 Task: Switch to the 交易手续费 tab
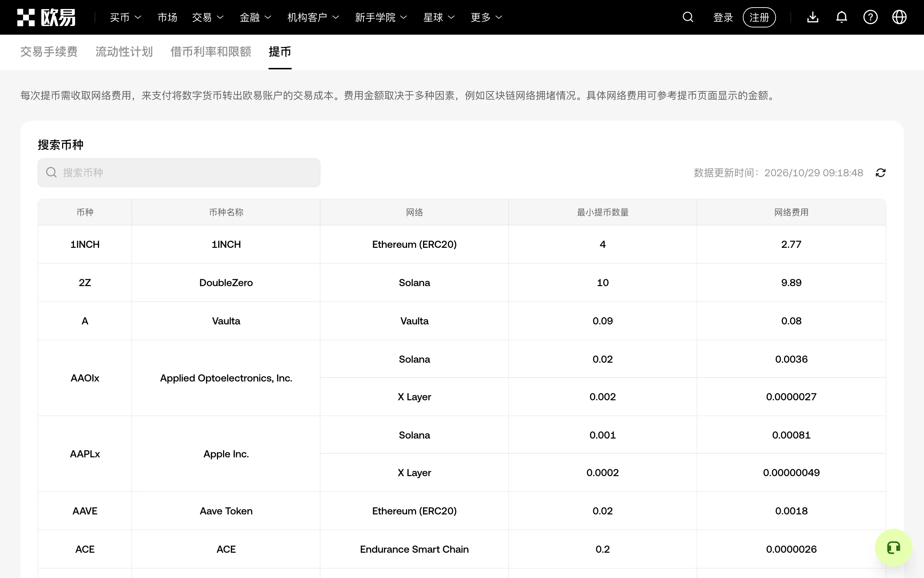(x=49, y=52)
